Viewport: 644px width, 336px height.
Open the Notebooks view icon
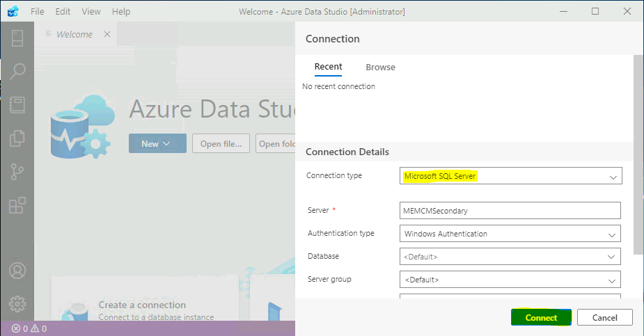coord(17,105)
